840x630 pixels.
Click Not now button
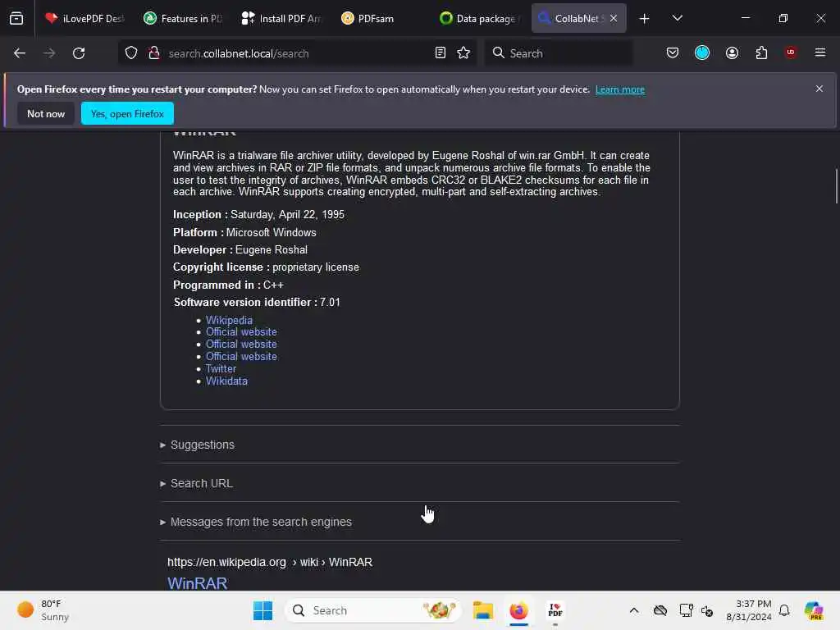[46, 113]
